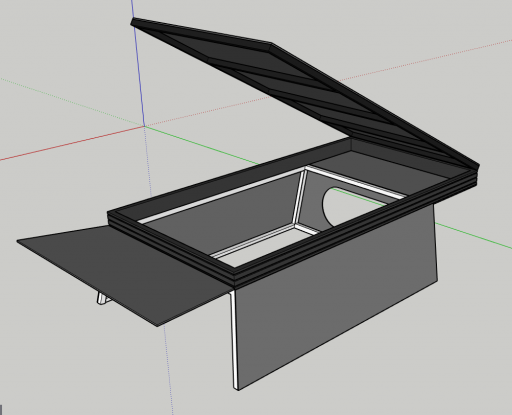Click the flat flap extending from box

(x=123, y=270)
